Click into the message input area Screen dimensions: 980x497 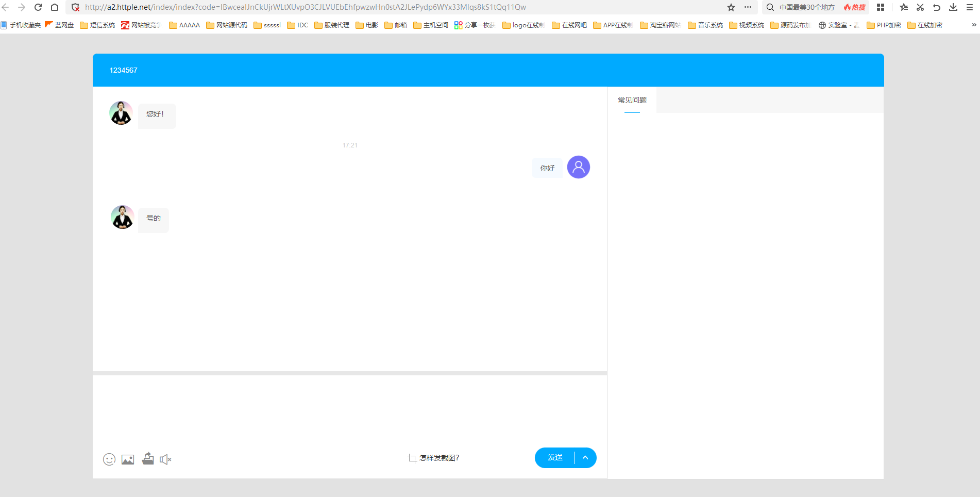350,409
